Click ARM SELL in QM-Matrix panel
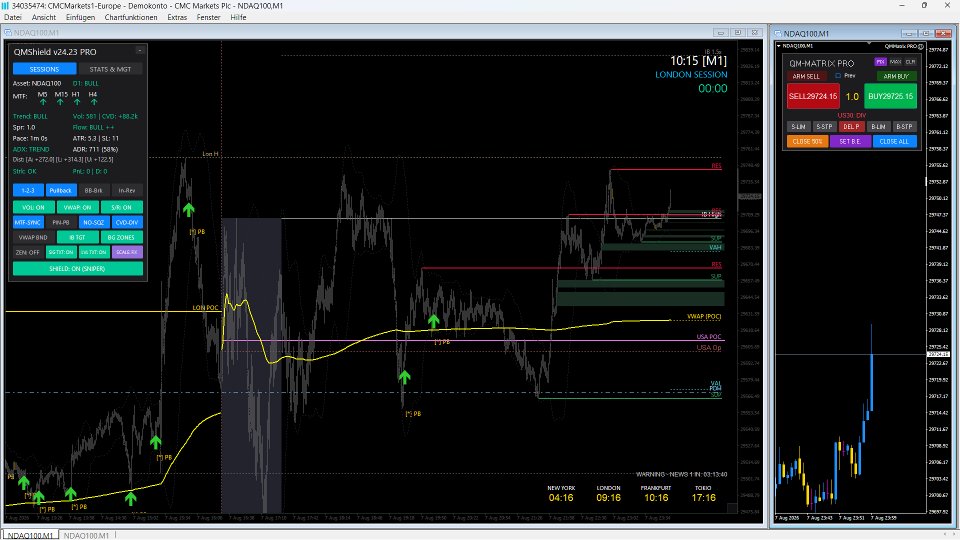 806,77
